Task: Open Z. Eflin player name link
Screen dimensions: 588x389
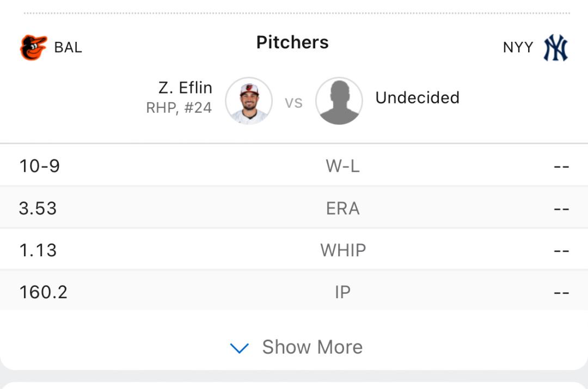Action: coord(185,88)
